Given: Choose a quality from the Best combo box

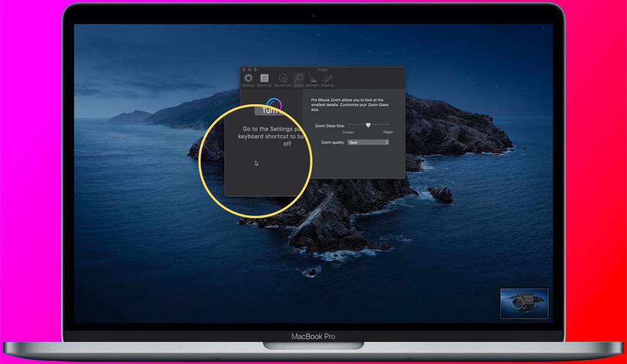Looking at the screenshot, I should click(x=368, y=142).
